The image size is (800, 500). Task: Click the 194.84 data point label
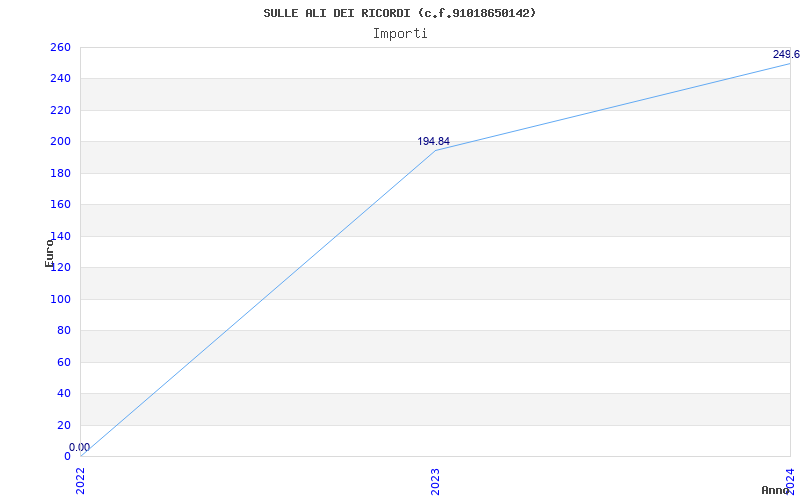(434, 141)
